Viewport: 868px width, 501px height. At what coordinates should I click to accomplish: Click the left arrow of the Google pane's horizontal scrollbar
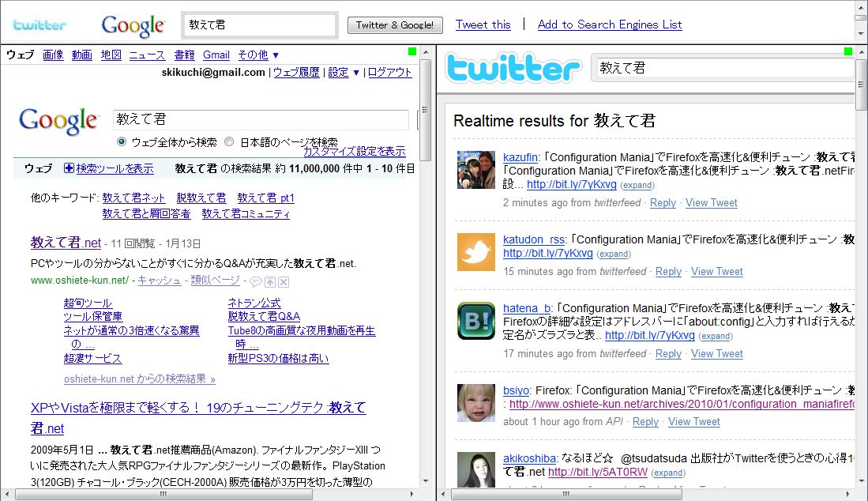coord(6,494)
